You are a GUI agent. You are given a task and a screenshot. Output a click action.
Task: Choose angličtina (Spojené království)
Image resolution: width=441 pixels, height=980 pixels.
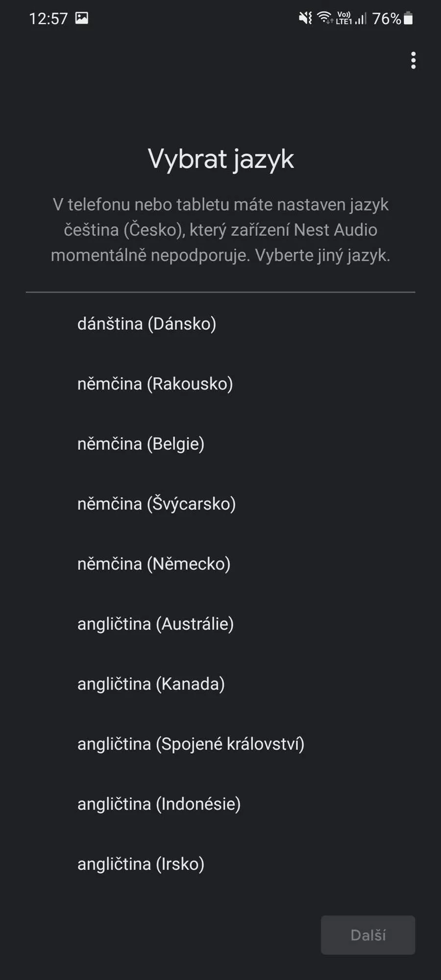220,744
